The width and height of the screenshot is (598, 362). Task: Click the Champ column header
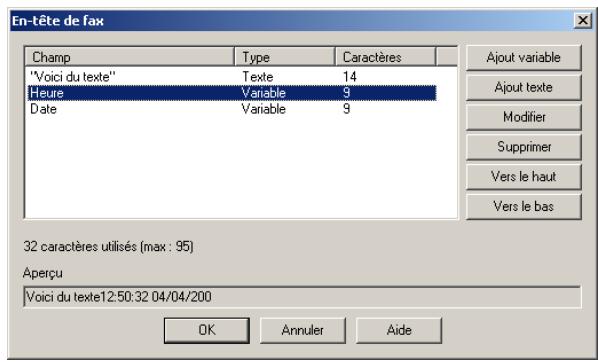[130, 57]
